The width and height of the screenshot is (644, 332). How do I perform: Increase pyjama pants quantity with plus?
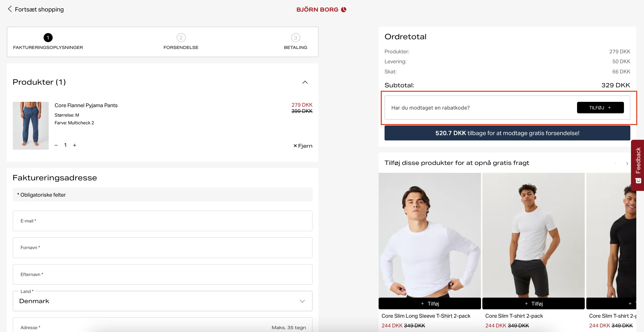74,145
